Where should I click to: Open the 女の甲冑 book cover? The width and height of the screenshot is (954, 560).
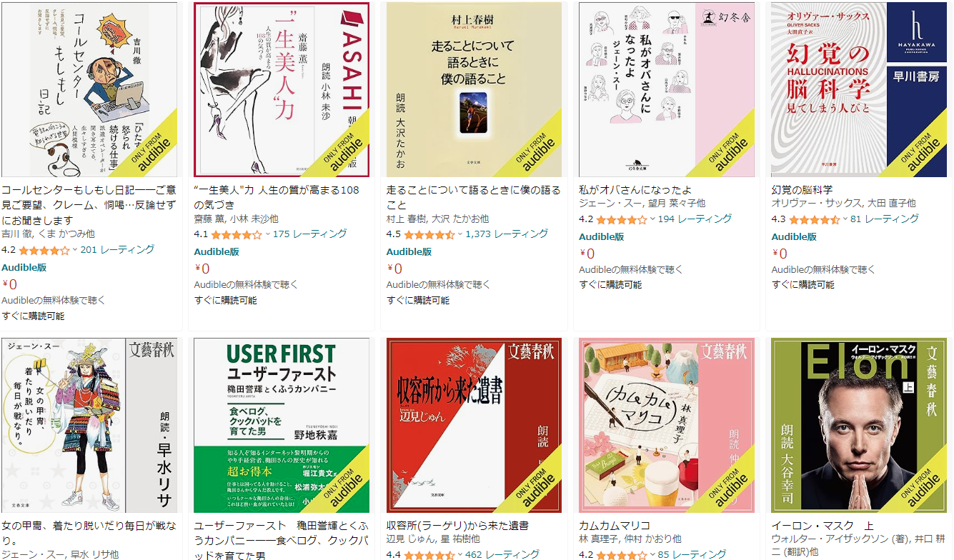89,425
